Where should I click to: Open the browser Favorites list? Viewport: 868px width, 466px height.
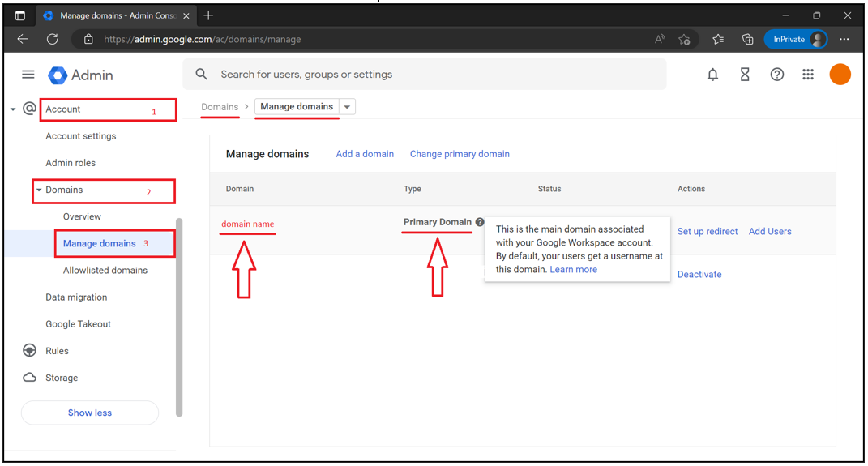tap(718, 39)
